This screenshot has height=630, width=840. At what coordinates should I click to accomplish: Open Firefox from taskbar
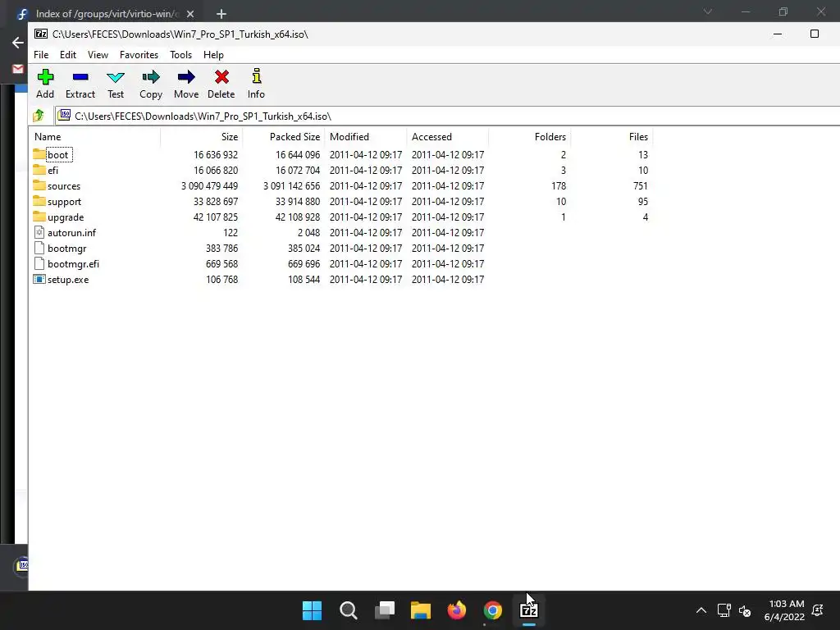(457, 610)
